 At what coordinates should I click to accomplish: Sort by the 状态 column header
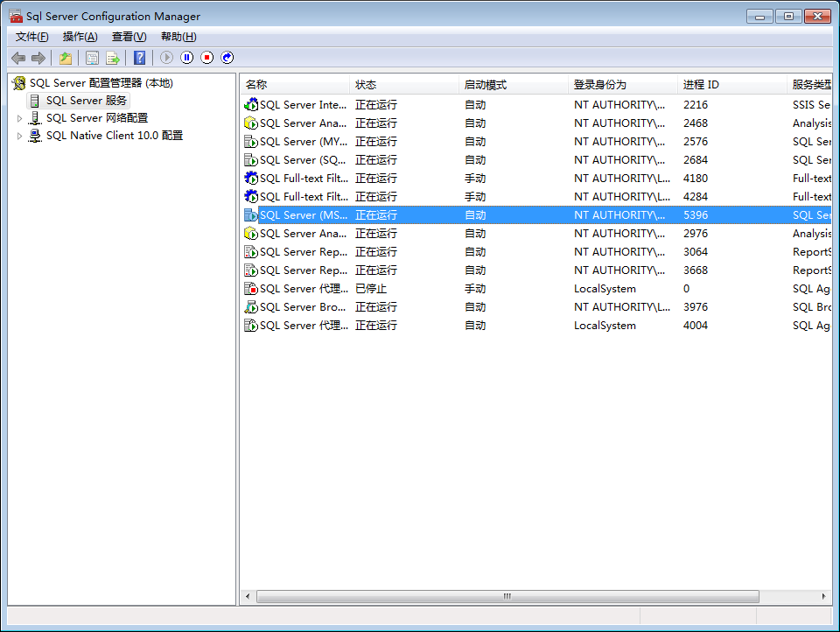tap(404, 85)
